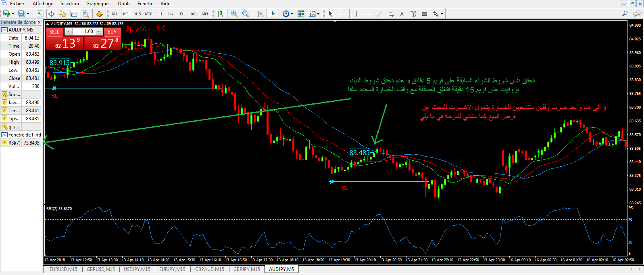Click the Zoom In magnifier icon
The width and height of the screenshot is (644, 275).
click(x=234, y=14)
